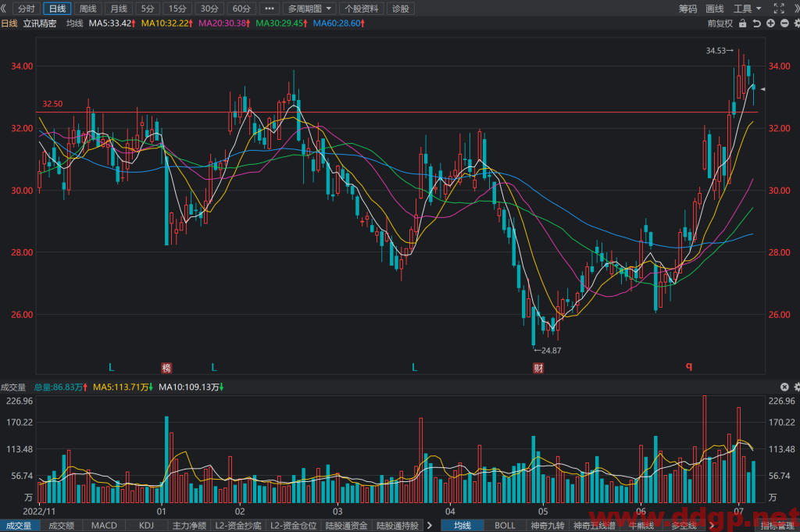Open more periods with the ellipsis button
The width and height of the screenshot is (800, 532).
(270, 9)
